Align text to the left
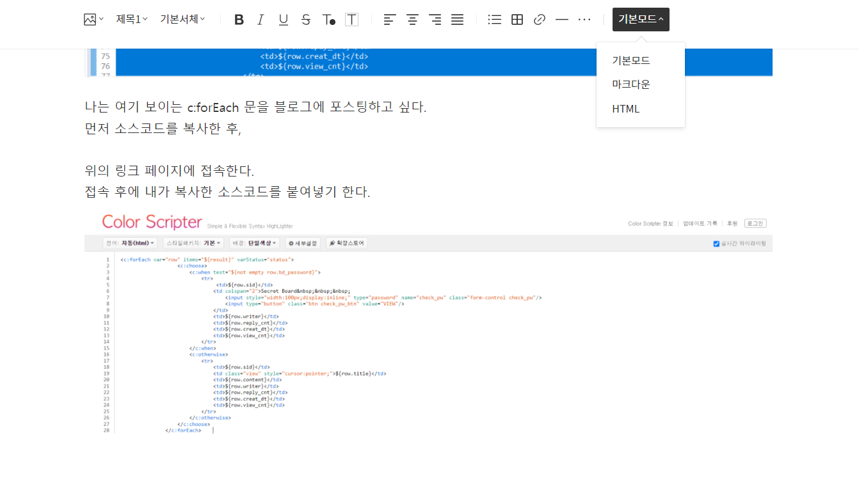Screen dimensions: 859x504 pos(389,20)
